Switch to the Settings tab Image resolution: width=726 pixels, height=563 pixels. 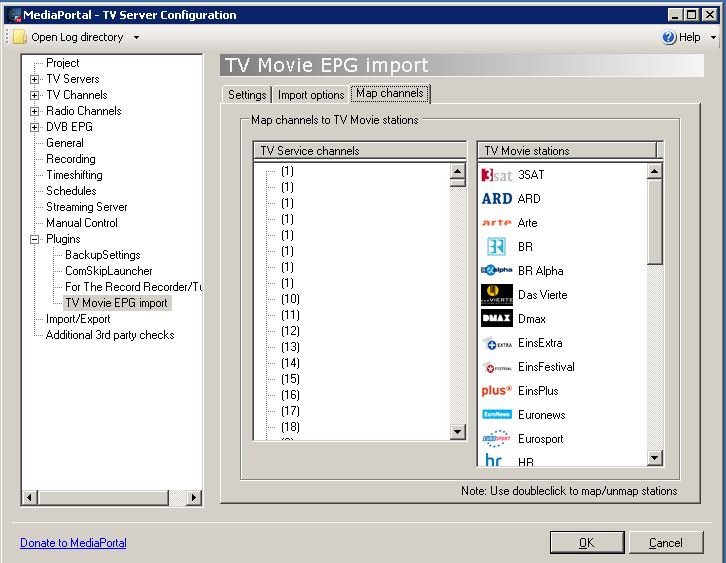click(x=247, y=95)
